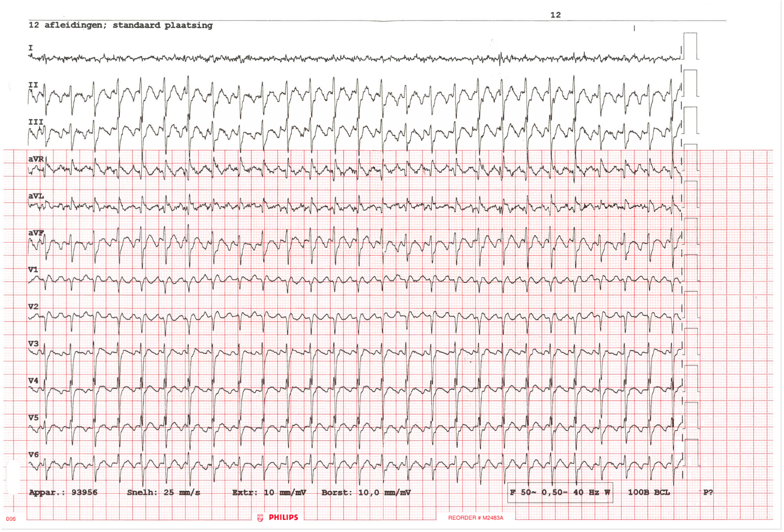Click the lead II label
784x532 pixels.
coord(33,85)
